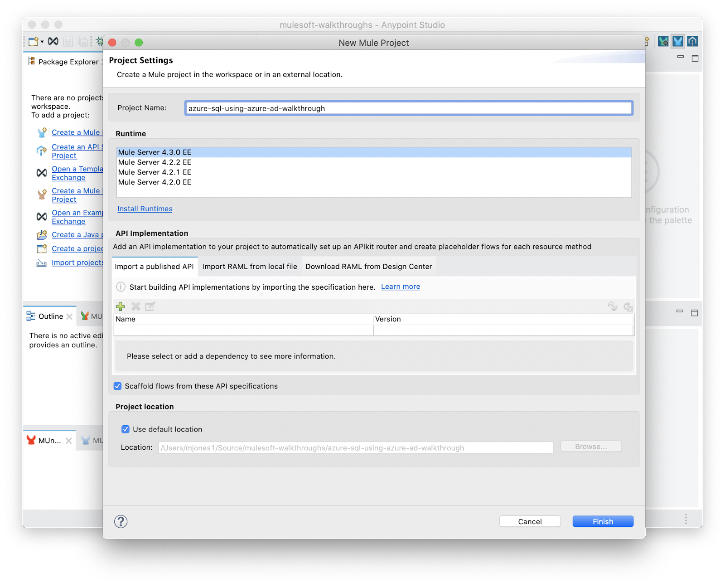Switch to Download RAML from Design Center tab
The height and width of the screenshot is (588, 725).
(368, 267)
